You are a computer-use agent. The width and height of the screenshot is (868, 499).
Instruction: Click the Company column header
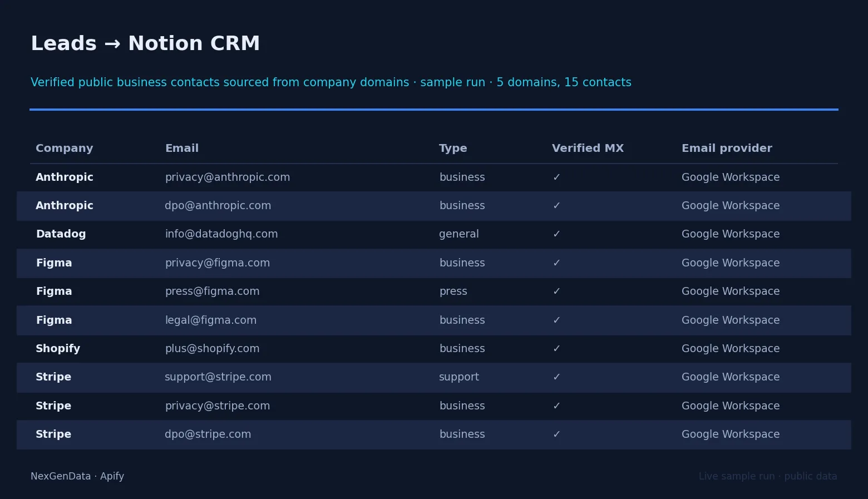(x=65, y=149)
